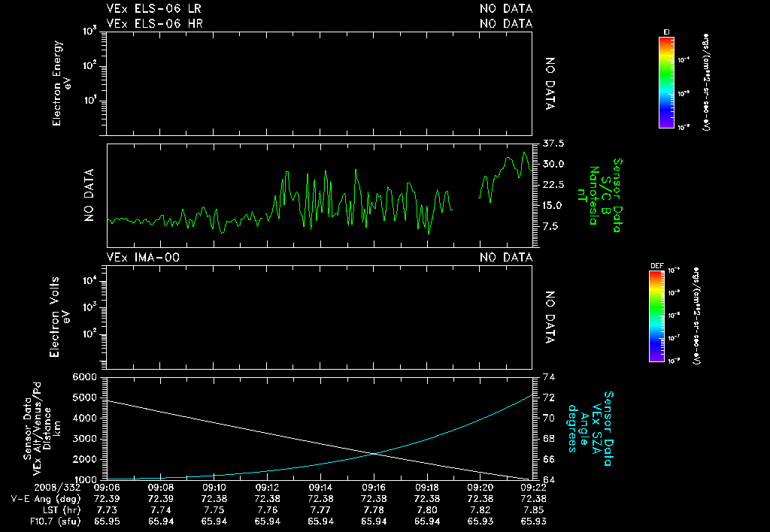The width and height of the screenshot is (770, 532).
Task: Click the "V-E Ang (deg)" row label
Action: [46, 499]
